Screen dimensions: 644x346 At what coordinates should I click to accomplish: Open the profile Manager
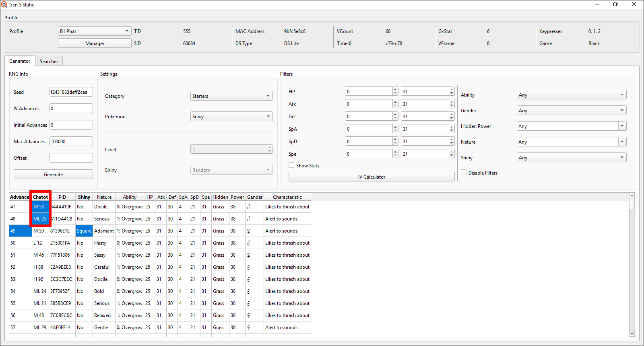95,43
